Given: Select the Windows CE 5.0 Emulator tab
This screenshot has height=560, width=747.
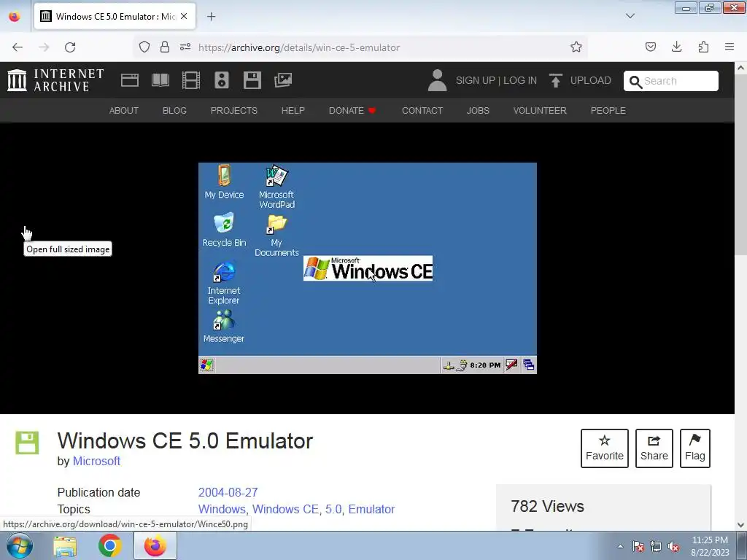Looking at the screenshot, I should pos(115,17).
